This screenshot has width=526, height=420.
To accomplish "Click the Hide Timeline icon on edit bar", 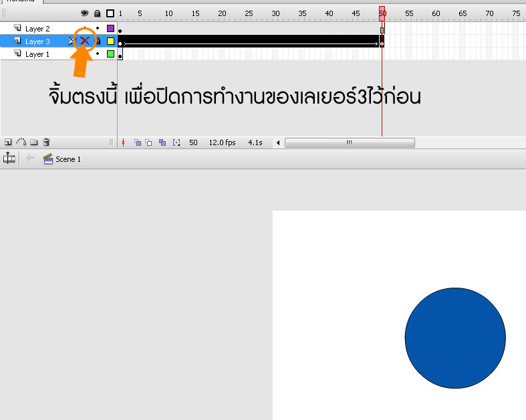I will [x=9, y=158].
